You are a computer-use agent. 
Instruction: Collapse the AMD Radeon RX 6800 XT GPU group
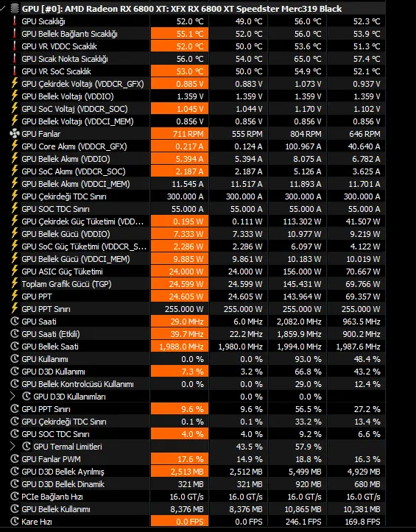click(2, 8)
